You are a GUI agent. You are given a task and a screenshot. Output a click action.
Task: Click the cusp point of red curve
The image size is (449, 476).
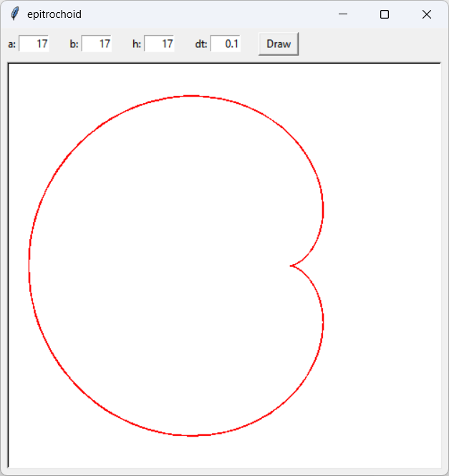pos(291,266)
